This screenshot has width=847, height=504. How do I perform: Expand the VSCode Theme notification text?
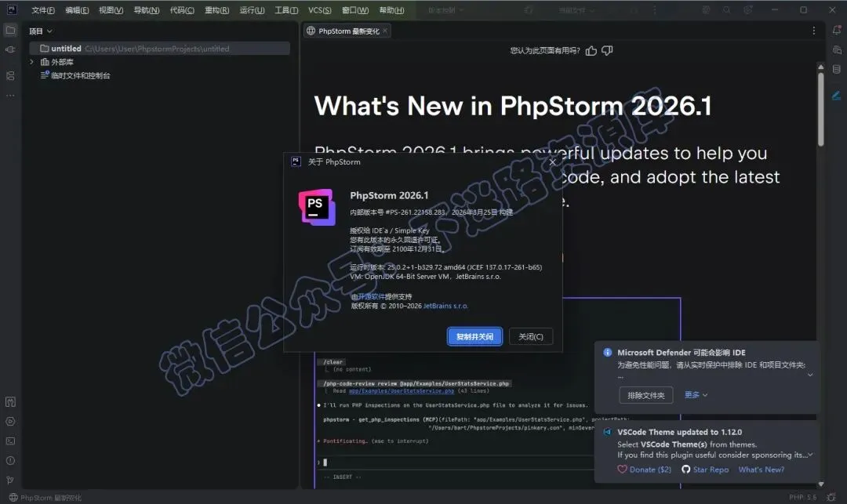[809, 455]
